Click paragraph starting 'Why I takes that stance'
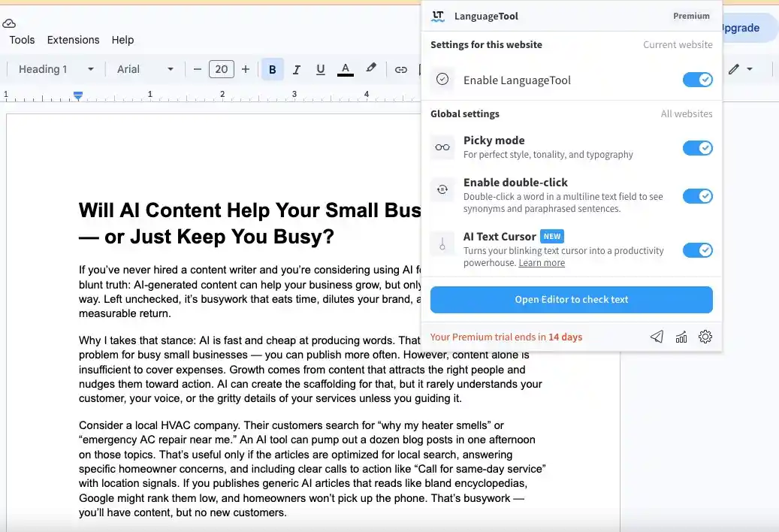This screenshot has width=779, height=532. point(310,369)
